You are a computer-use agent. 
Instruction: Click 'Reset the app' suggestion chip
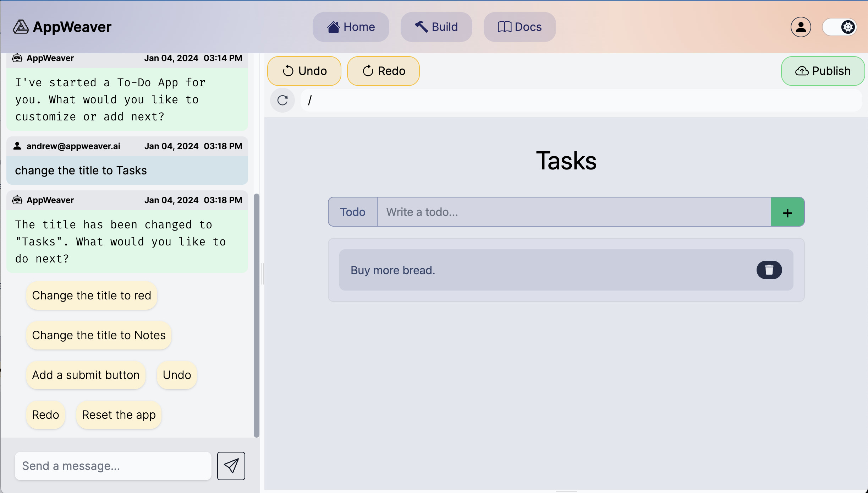click(x=119, y=415)
